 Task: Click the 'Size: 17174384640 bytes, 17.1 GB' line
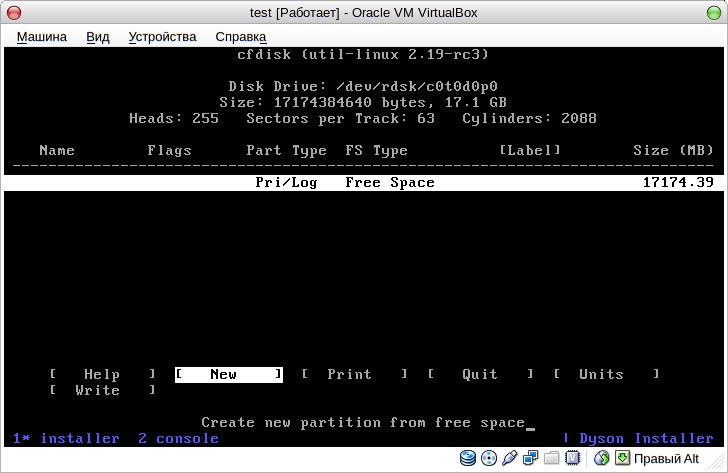point(363,102)
